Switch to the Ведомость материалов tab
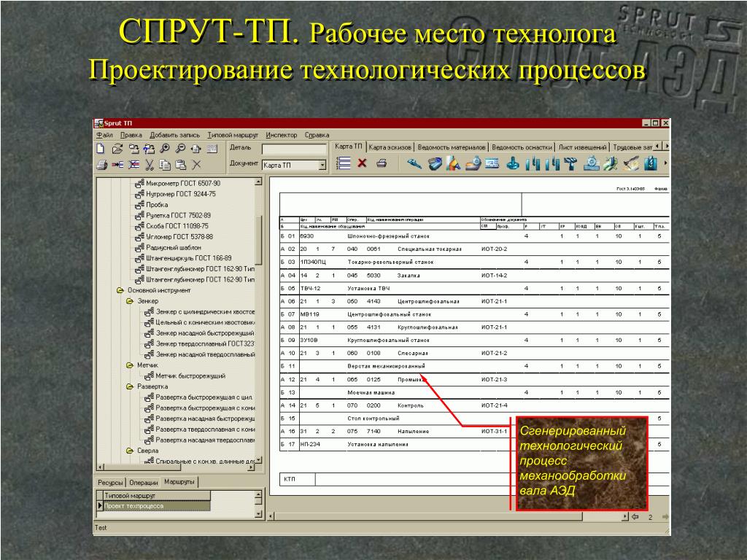 pos(452,147)
